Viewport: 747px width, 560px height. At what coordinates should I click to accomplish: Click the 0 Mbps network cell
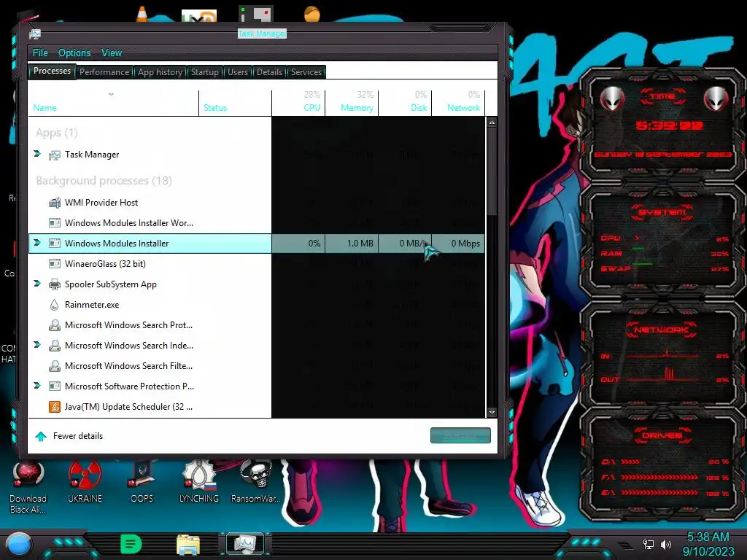(x=458, y=244)
